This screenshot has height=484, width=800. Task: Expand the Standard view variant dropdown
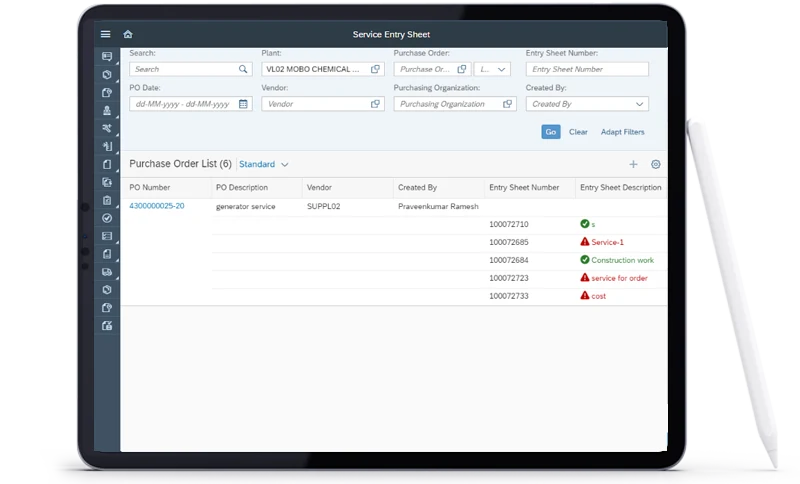point(285,164)
